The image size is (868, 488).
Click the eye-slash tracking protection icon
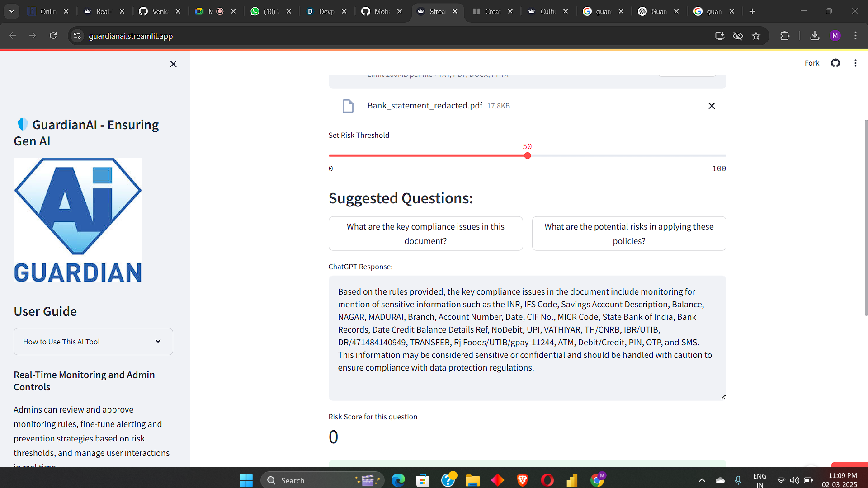coord(738,36)
